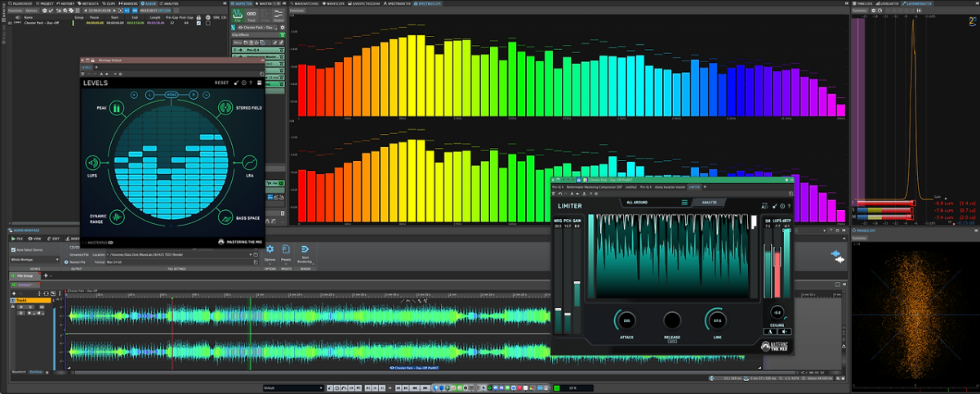Click the Limiter RELEASE knob

(673, 320)
